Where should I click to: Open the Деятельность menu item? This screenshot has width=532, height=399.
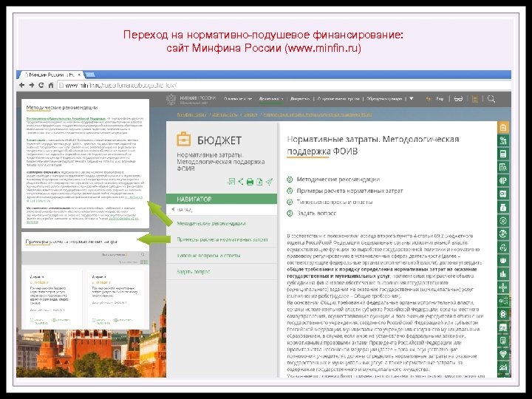pyautogui.click(x=271, y=99)
